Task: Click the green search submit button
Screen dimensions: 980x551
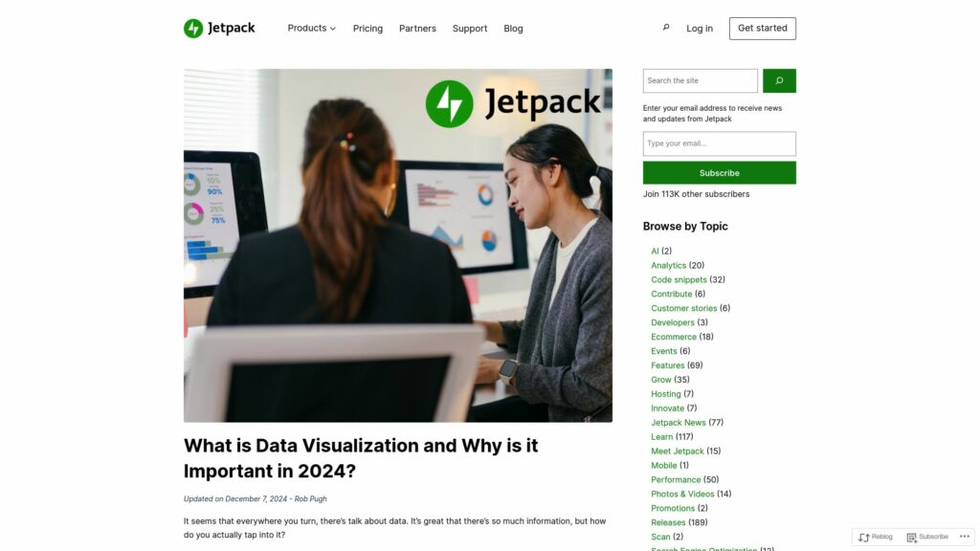Action: click(779, 80)
